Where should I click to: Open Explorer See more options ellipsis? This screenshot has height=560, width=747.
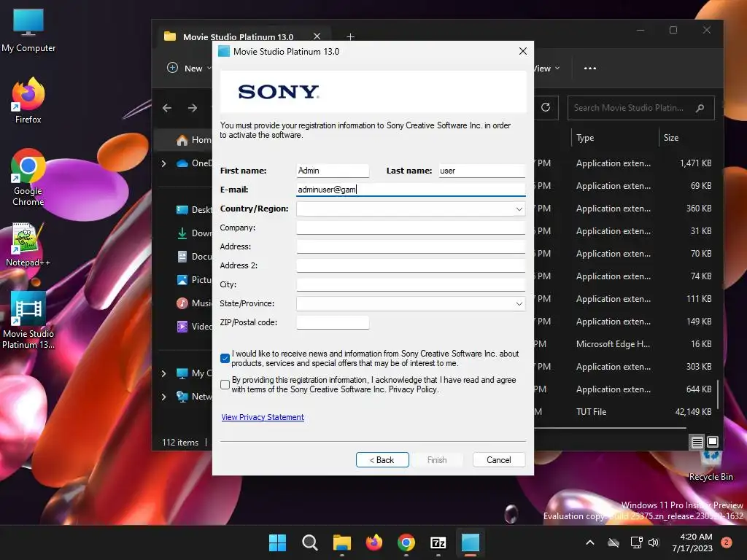pyautogui.click(x=589, y=68)
